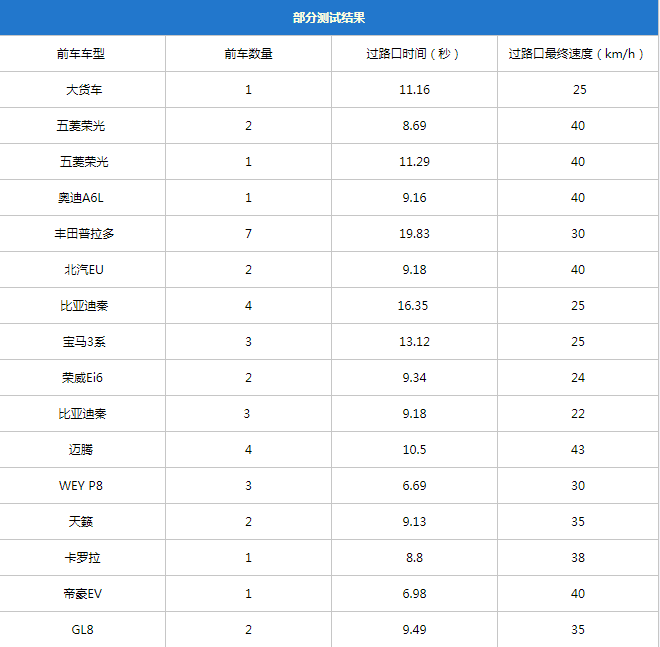
Task: Select the time value 9.13
Action: (415, 522)
